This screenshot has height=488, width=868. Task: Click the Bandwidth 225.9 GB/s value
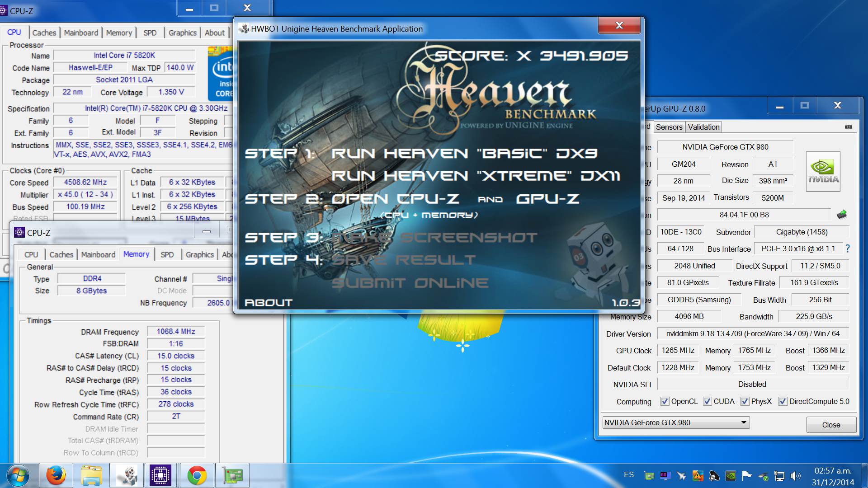coord(814,316)
